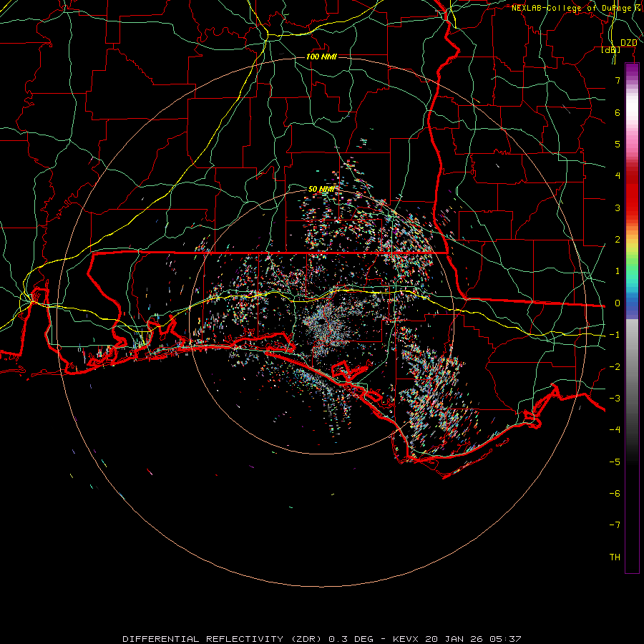Click the 1 value on color scale
This screenshot has width=644, height=644.
tap(618, 271)
